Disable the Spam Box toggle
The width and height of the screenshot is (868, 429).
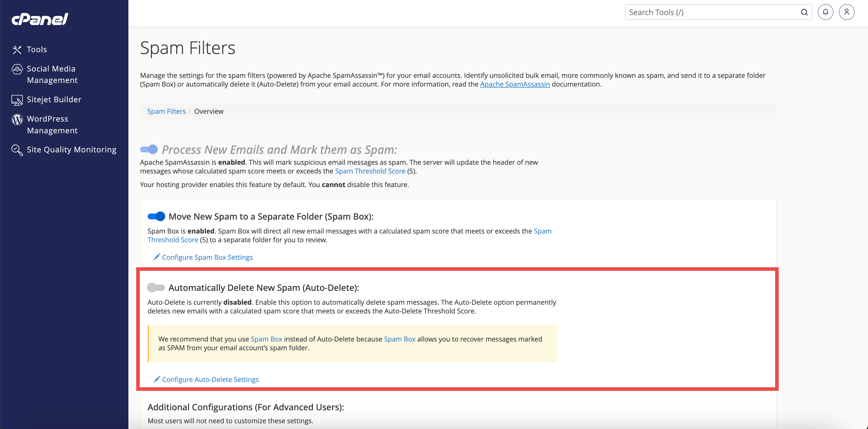click(156, 216)
